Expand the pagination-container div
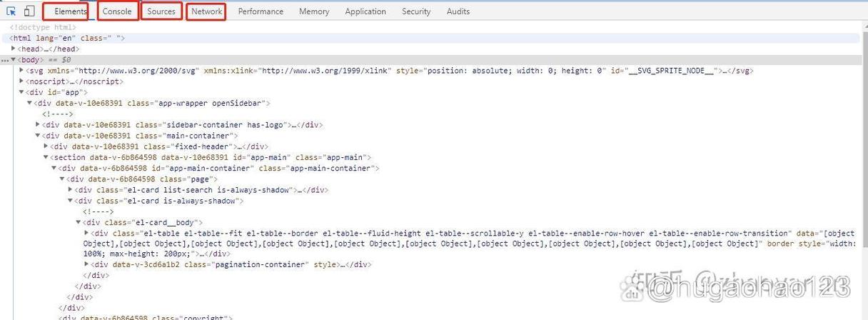The image size is (868, 320). [x=87, y=264]
